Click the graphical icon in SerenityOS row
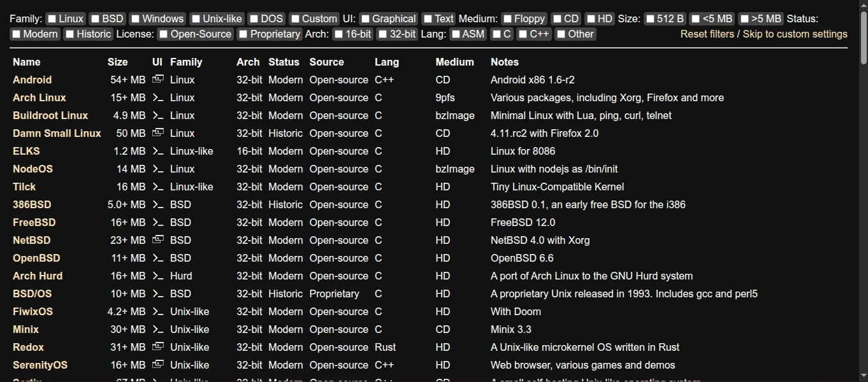Image resolution: width=868 pixels, height=382 pixels. click(x=158, y=364)
